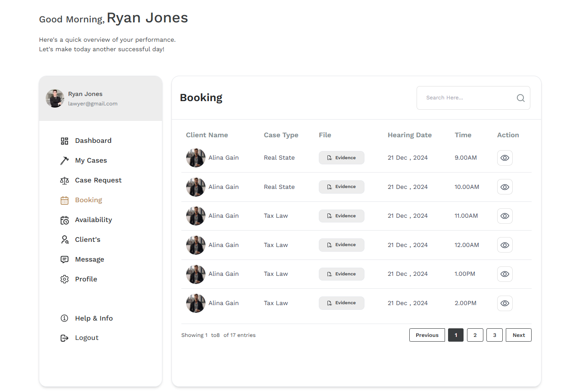Click the Showing 1 to8 of 17 entries text
Image resolution: width=576 pixels, height=392 pixels.
(x=218, y=335)
